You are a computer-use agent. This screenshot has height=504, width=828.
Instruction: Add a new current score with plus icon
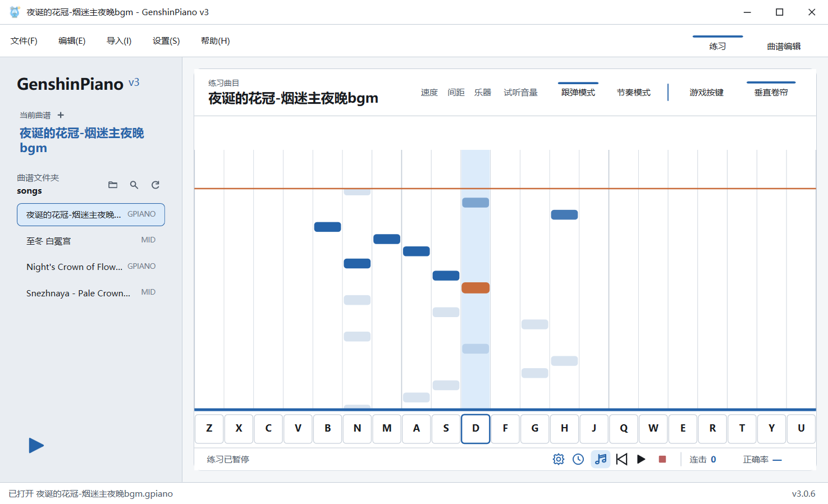(x=61, y=115)
